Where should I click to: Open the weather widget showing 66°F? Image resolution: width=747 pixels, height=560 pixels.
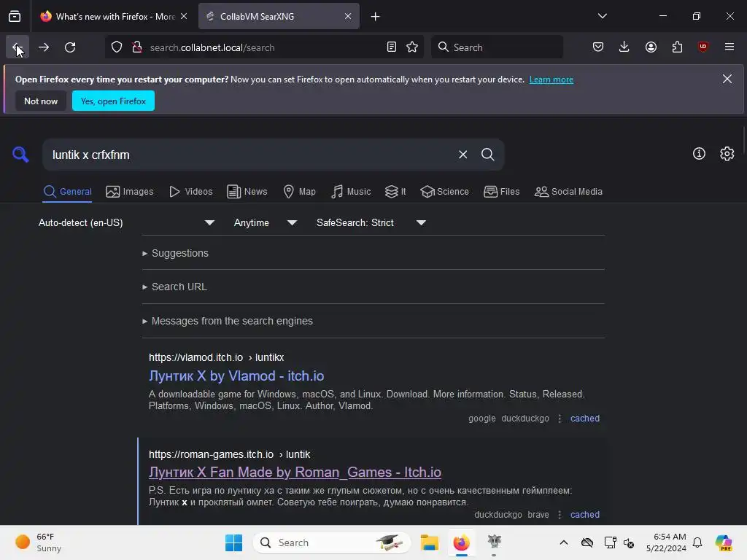(38, 542)
